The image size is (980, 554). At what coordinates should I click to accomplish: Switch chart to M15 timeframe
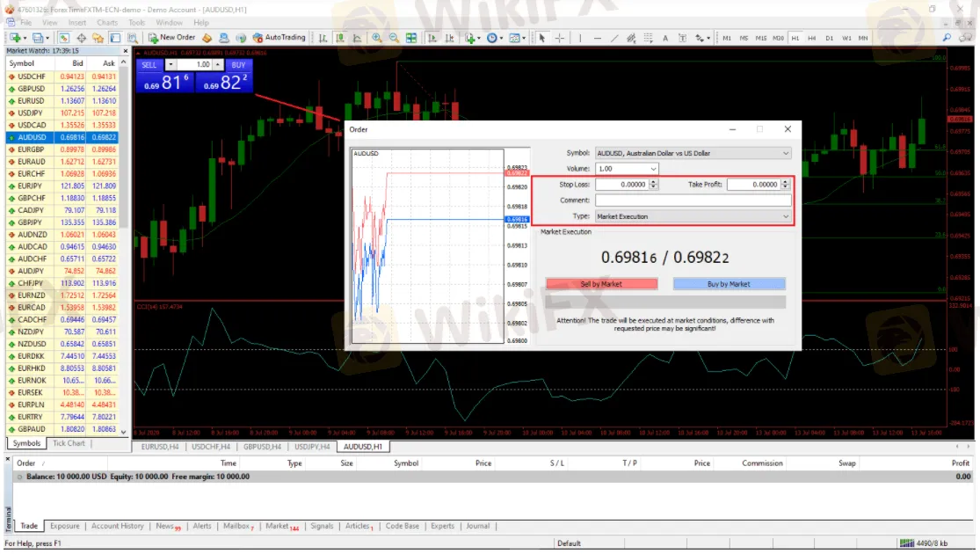(x=760, y=38)
